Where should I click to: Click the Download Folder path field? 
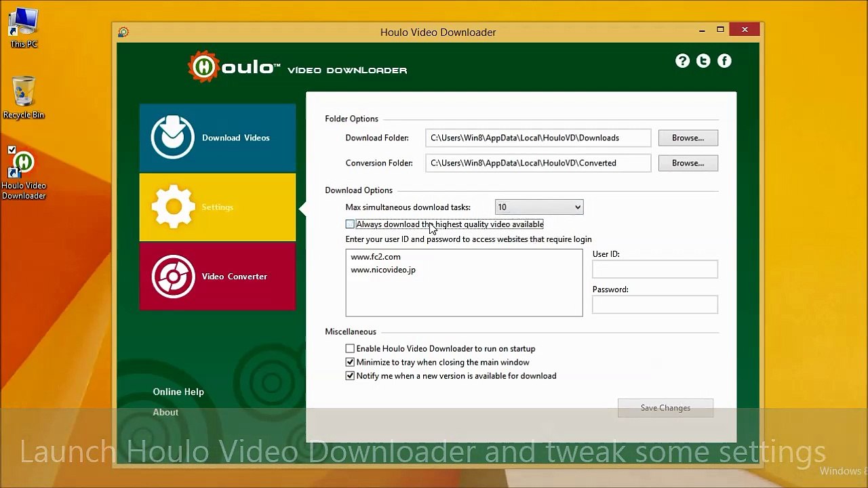[538, 138]
